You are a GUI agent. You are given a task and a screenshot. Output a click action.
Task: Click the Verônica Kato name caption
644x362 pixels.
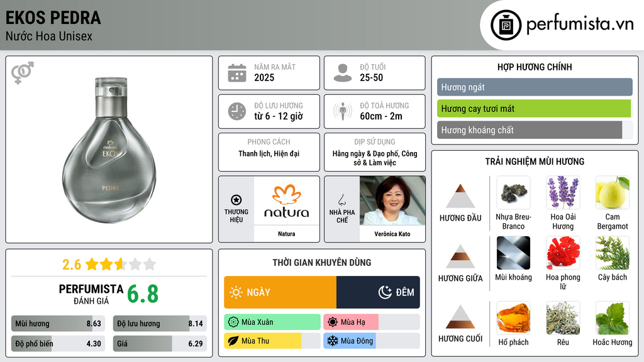pos(392,234)
